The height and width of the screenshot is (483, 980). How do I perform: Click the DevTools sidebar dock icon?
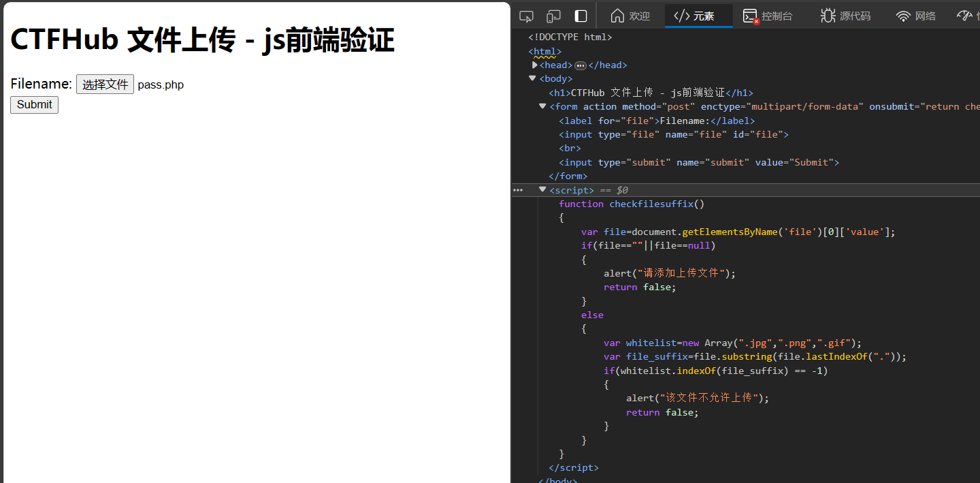581,16
